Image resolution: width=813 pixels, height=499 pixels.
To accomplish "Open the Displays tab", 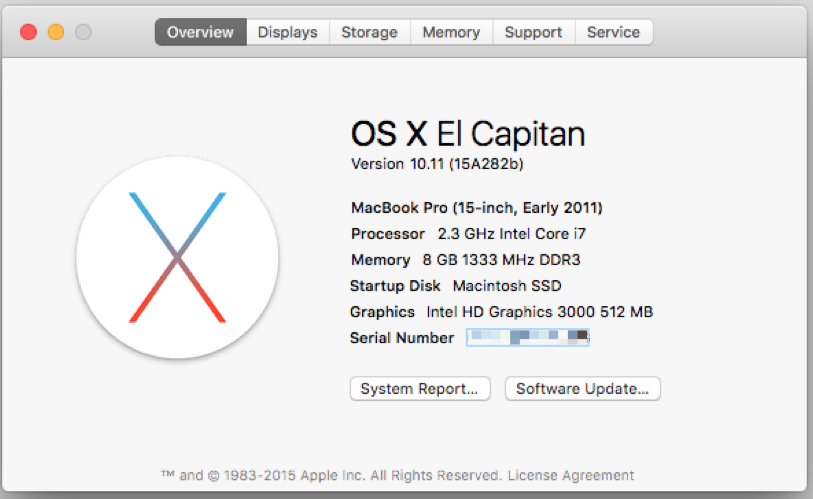I will point(288,32).
